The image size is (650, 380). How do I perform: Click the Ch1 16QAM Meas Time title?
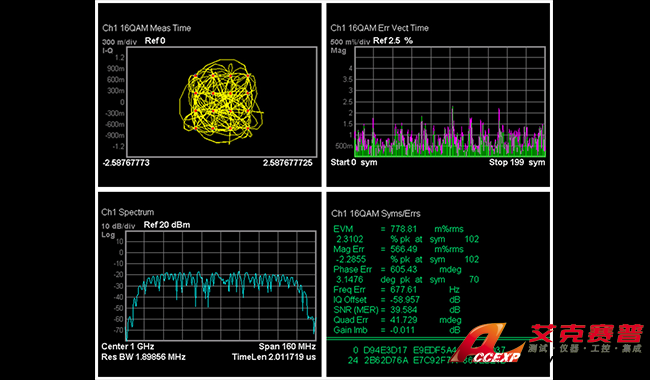[147, 28]
